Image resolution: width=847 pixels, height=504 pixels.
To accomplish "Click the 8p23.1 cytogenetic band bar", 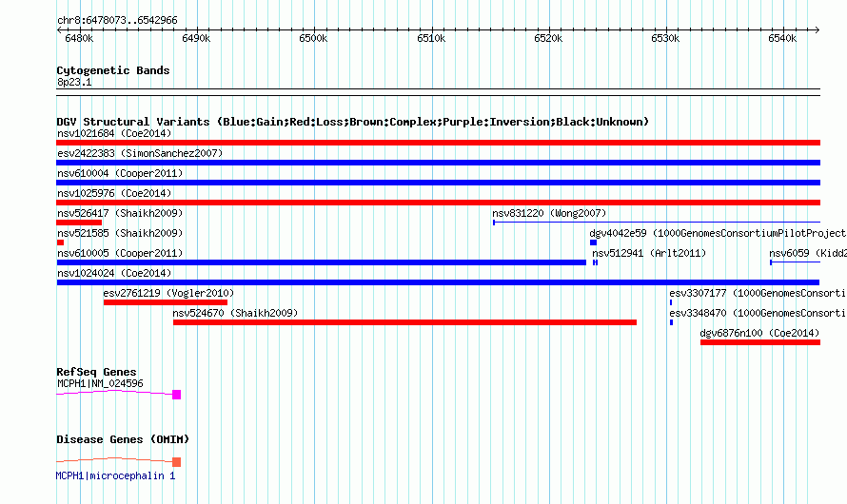I will click(438, 92).
